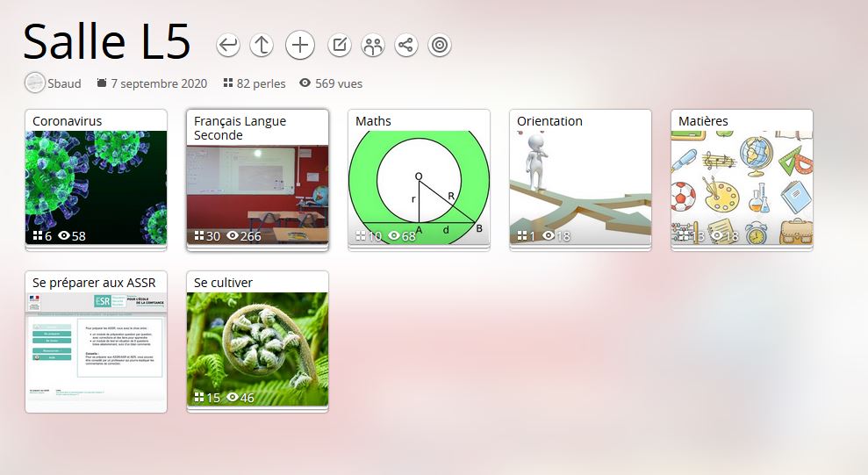Click the edit pencil icon
The width and height of the screenshot is (868, 475).
click(340, 45)
